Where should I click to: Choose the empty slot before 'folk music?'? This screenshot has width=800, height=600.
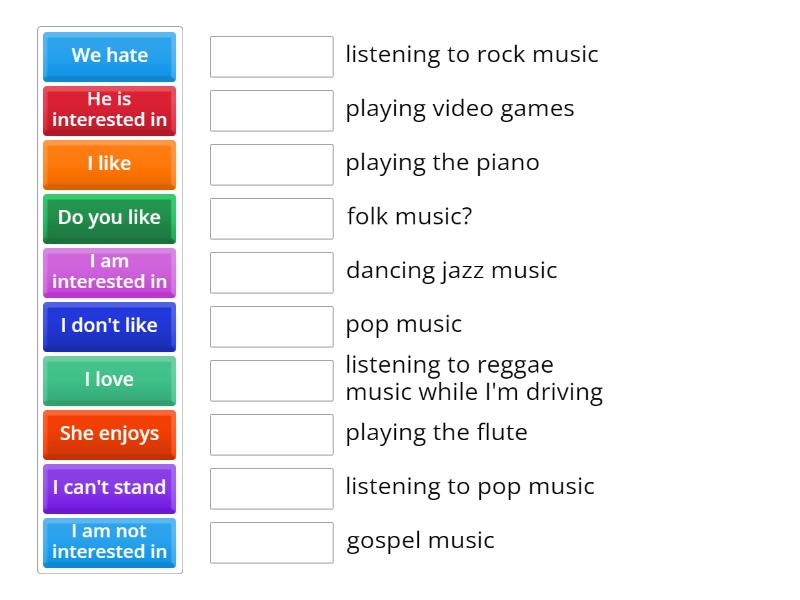point(271,219)
